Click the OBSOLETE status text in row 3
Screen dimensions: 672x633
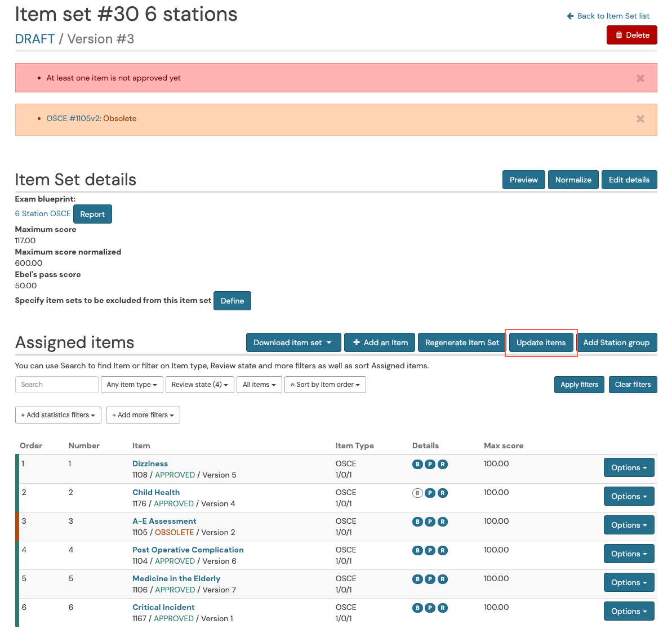(x=174, y=532)
